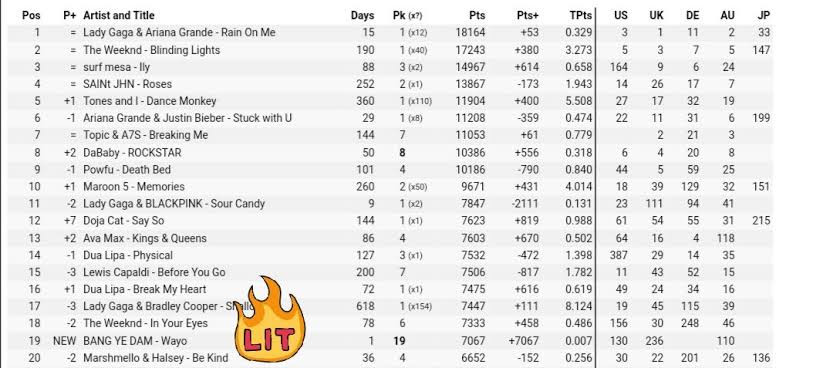Open DaBaby - ROCKSTAR entry
Image resolution: width=833 pixels, height=368 pixels.
point(132,152)
